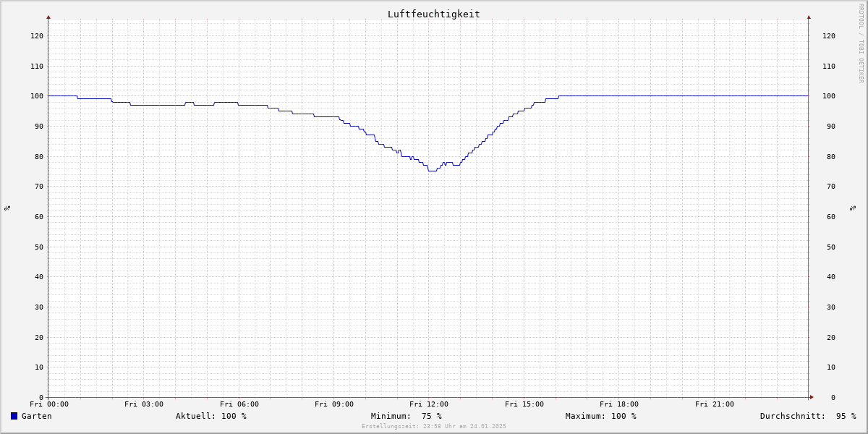The height and width of the screenshot is (434, 868).
Task: Click the 'Fri 09:00' time axis label
Action: click(334, 404)
